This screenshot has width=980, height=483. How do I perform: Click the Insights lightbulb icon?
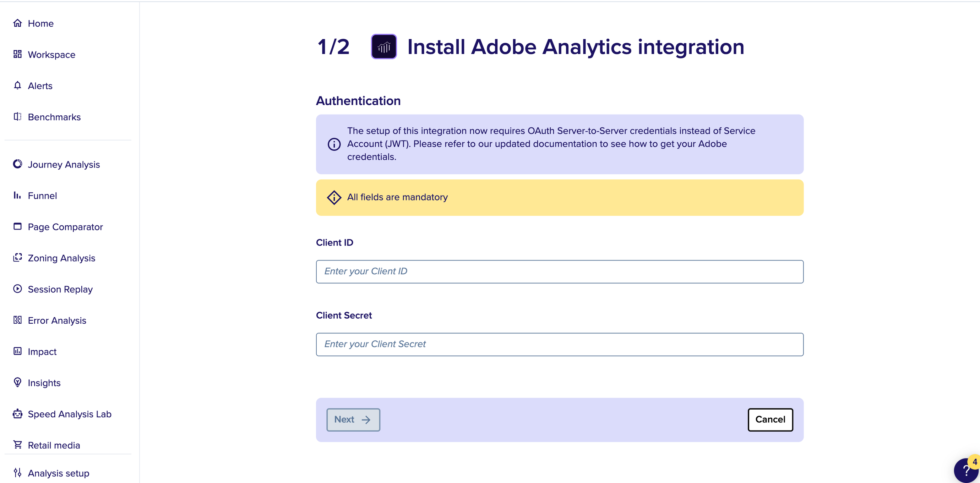17,382
